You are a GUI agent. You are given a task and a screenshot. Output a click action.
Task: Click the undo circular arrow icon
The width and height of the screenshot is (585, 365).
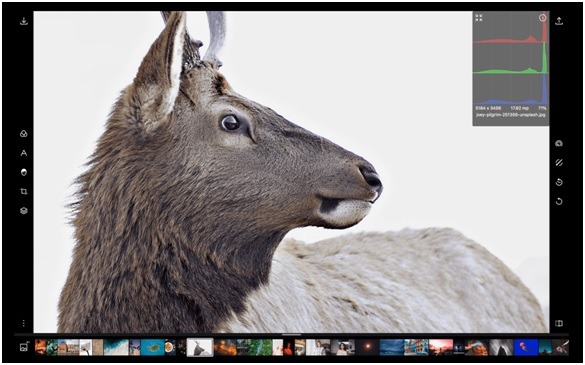click(x=559, y=202)
